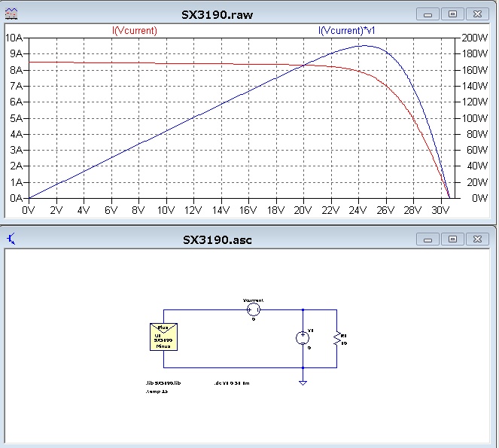Image resolution: width=499 pixels, height=448 pixels.
Task: Maximize the SX3190.asc schematic window
Action: click(452, 239)
